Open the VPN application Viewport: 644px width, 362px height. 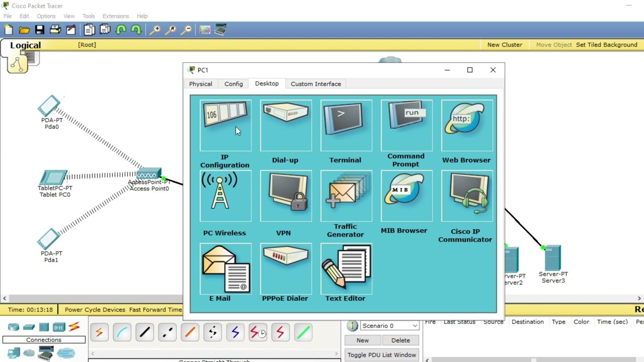(286, 196)
